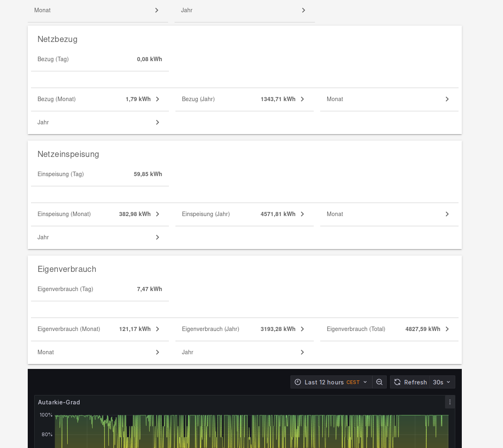Click the 80% axis label
Image resolution: width=503 pixels, height=448 pixels.
pyautogui.click(x=47, y=435)
